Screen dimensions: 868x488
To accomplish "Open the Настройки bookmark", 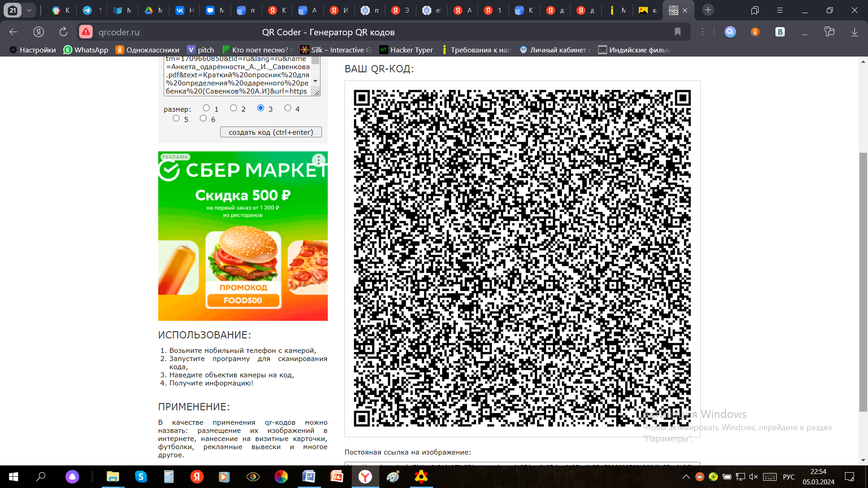I will click(33, 50).
